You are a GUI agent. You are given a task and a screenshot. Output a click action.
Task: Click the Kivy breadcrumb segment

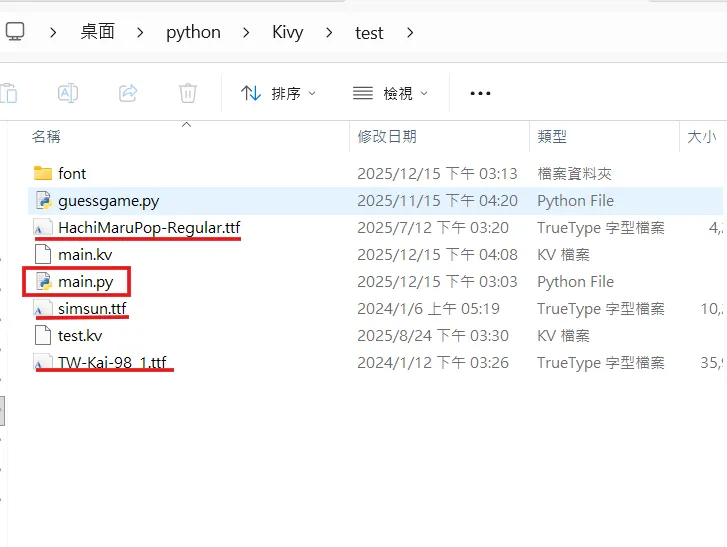[x=287, y=32]
